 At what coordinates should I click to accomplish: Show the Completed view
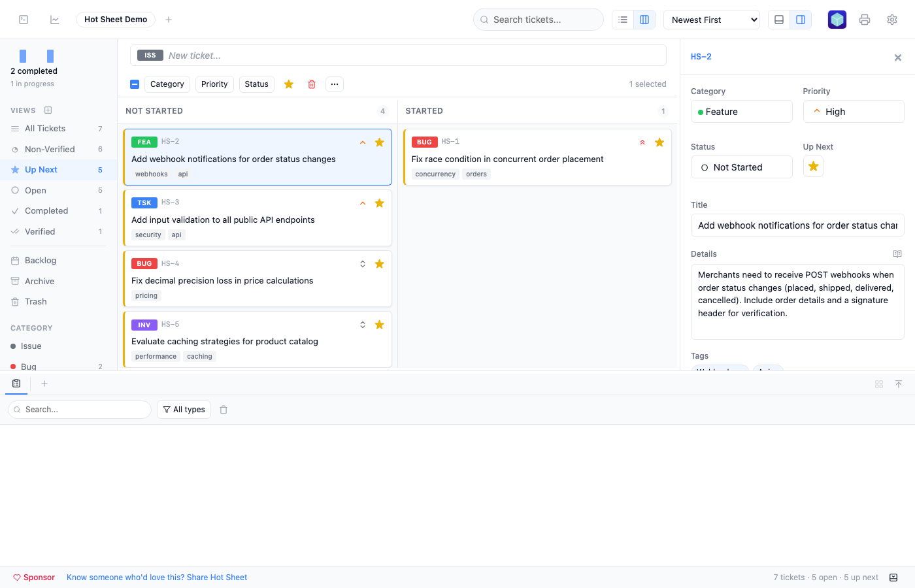coord(58,211)
